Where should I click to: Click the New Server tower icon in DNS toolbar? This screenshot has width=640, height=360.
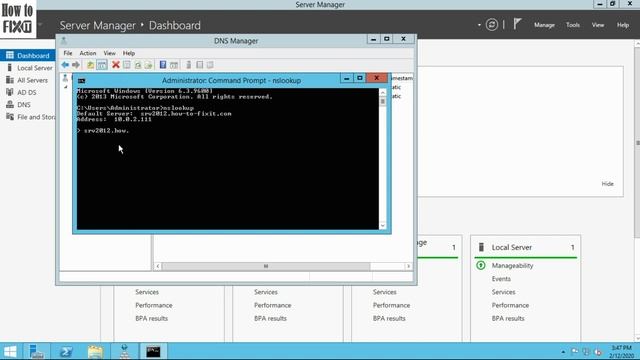click(189, 65)
